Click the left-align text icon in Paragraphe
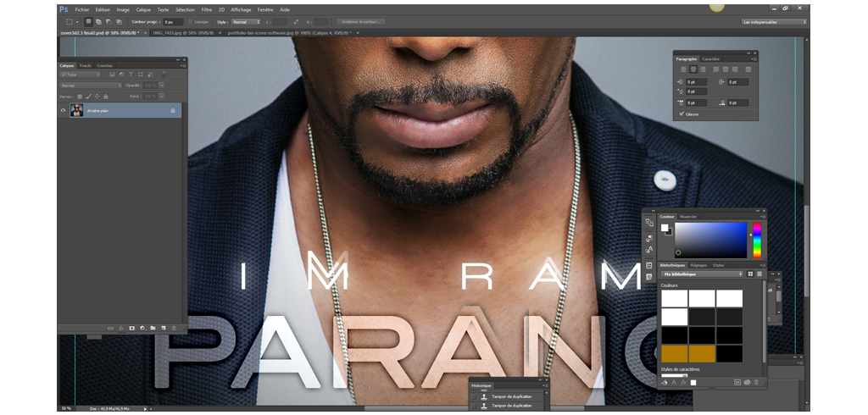This screenshot has height=415, width=868. [x=682, y=69]
